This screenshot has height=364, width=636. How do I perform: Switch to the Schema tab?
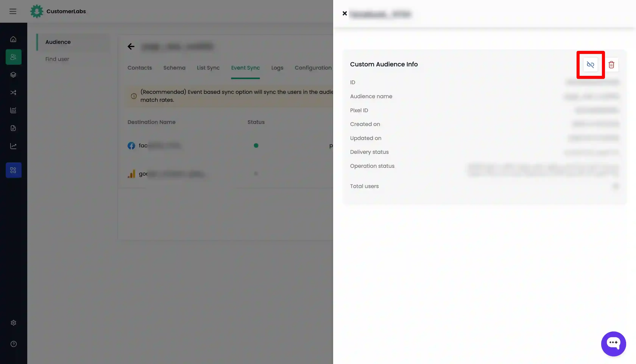click(x=174, y=68)
